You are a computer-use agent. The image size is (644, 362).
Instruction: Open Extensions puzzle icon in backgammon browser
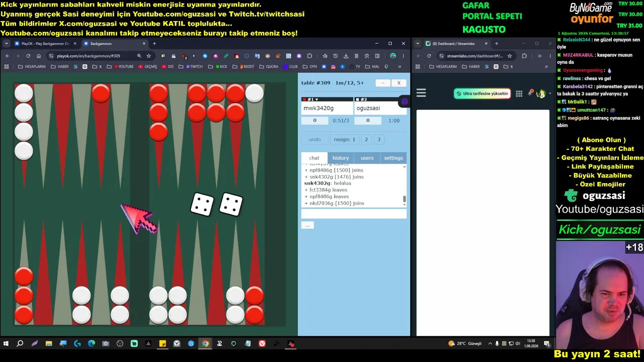tap(309, 56)
